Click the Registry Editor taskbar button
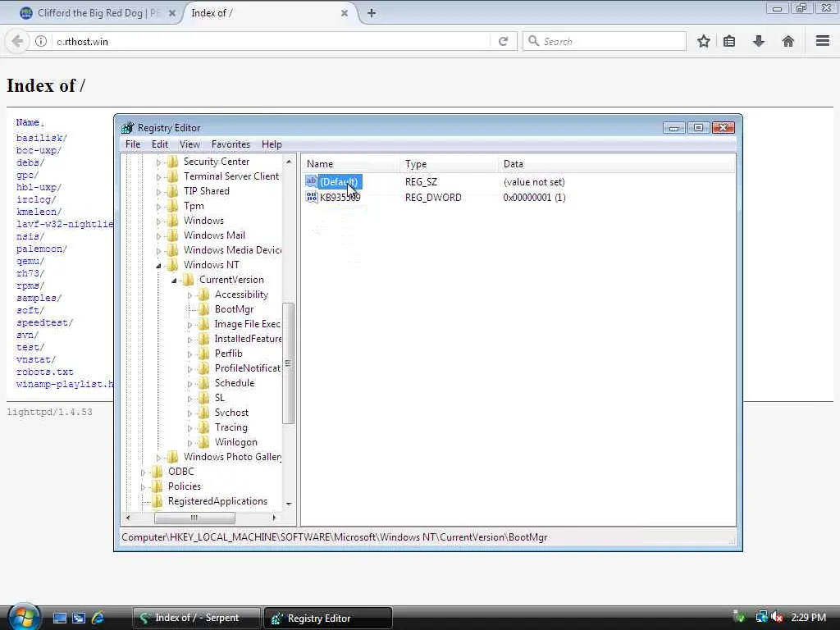Screen dimensions: 840x630 (x=328, y=618)
